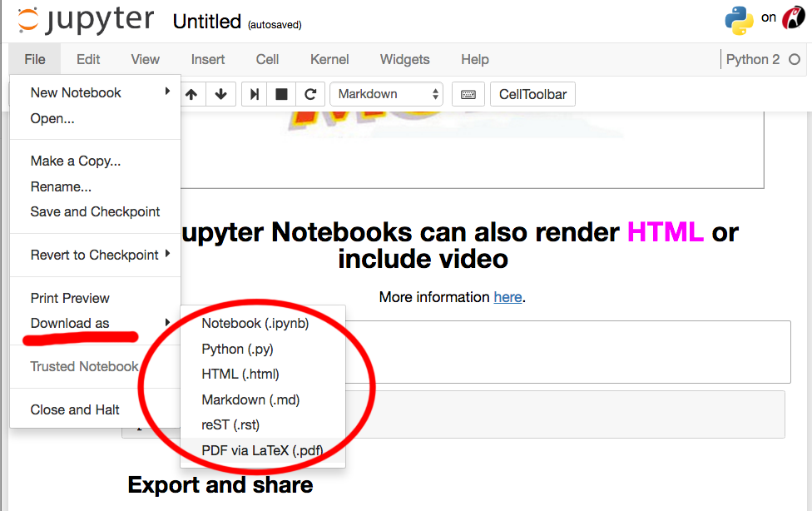Click the Python logo icon
This screenshot has height=511, width=812.
point(739,20)
